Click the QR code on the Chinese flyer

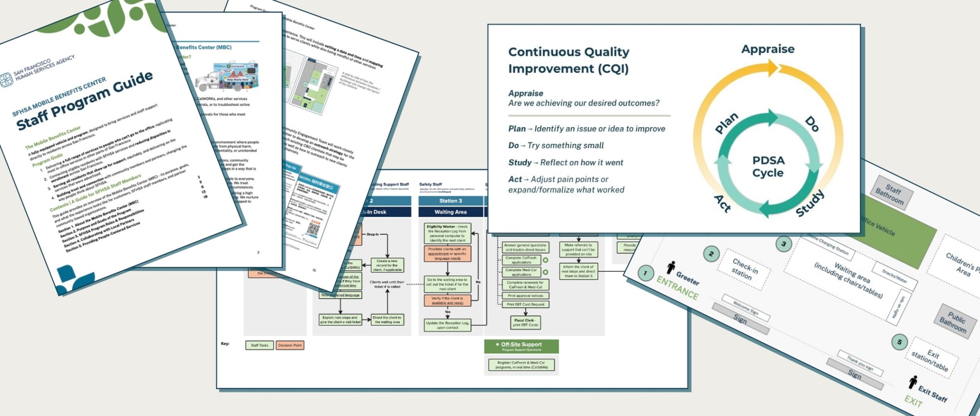(x=313, y=230)
